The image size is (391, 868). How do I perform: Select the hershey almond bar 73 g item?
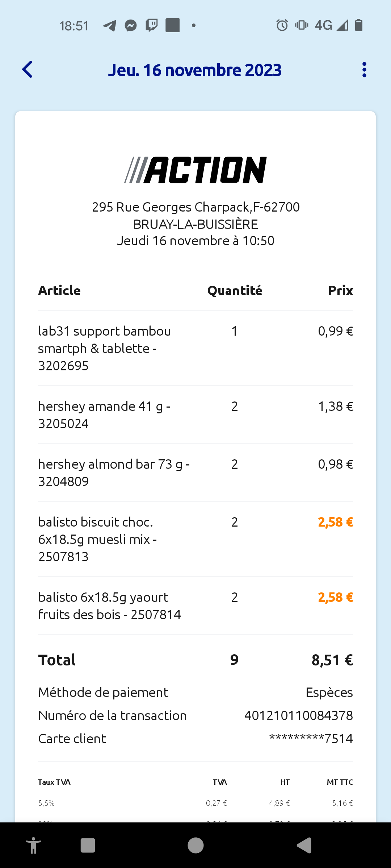[195, 473]
